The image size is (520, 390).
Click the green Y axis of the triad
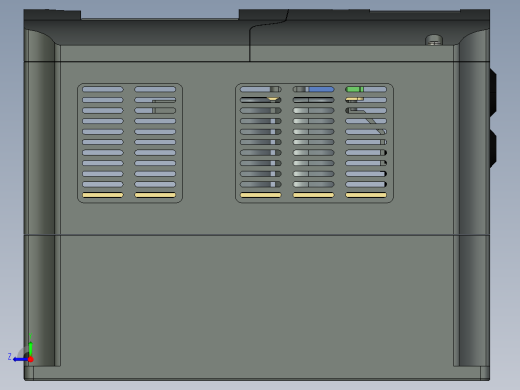[x=30, y=349]
